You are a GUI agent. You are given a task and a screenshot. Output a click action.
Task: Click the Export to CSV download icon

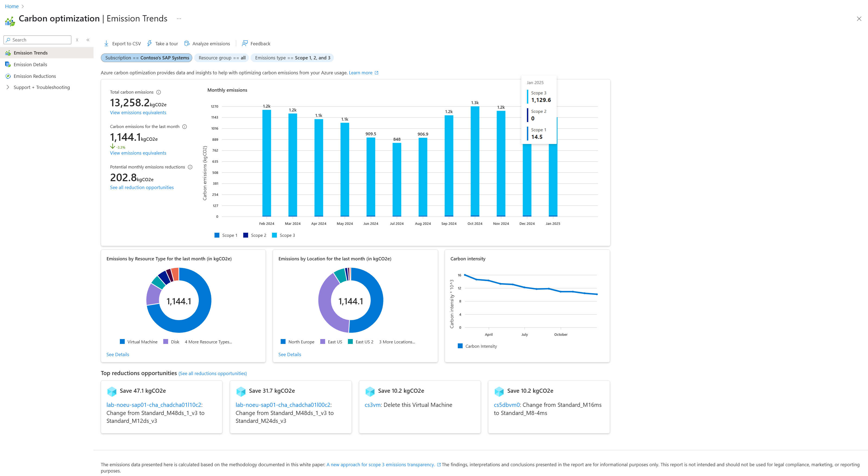[x=106, y=43]
